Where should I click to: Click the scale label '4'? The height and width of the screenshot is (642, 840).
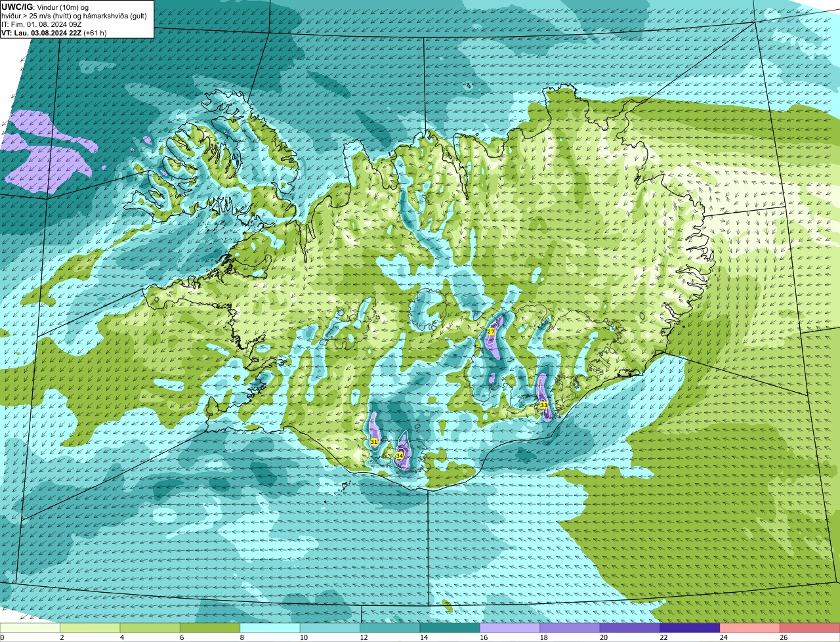pos(121,637)
